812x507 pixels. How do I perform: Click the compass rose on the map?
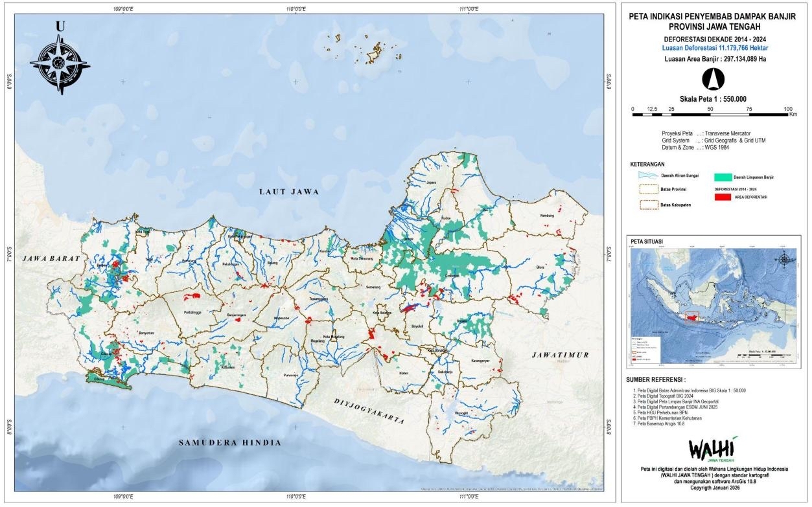(x=60, y=62)
